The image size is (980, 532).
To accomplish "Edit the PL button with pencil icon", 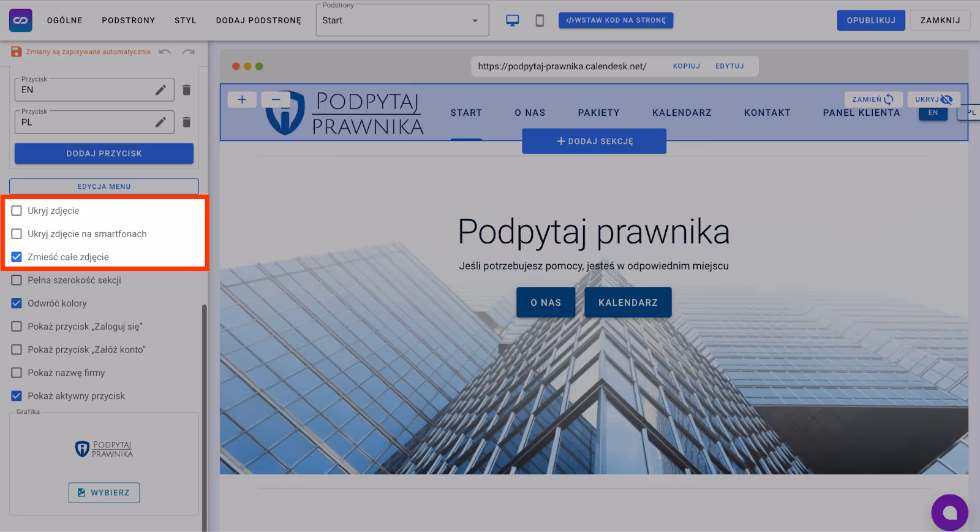I will (160, 122).
